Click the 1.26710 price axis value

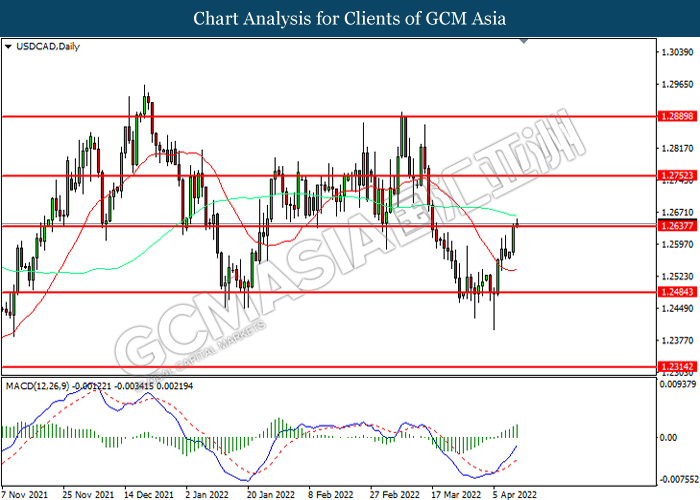[x=678, y=212]
